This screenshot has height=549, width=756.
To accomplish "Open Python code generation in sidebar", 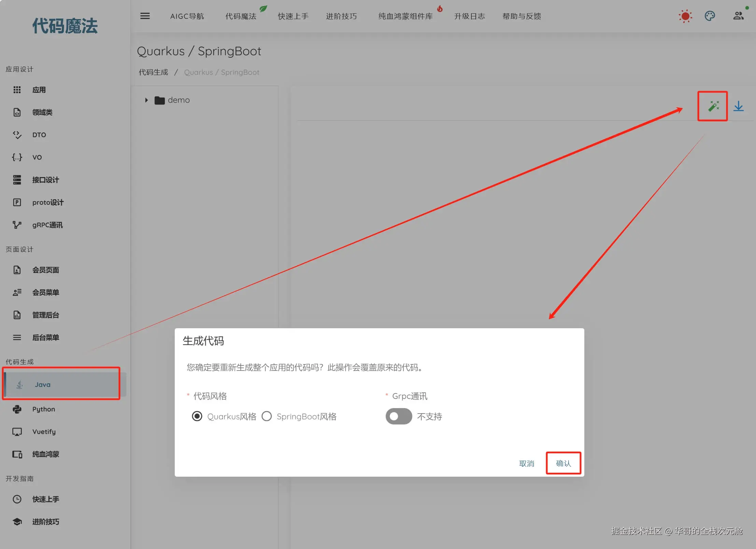I will coord(43,409).
